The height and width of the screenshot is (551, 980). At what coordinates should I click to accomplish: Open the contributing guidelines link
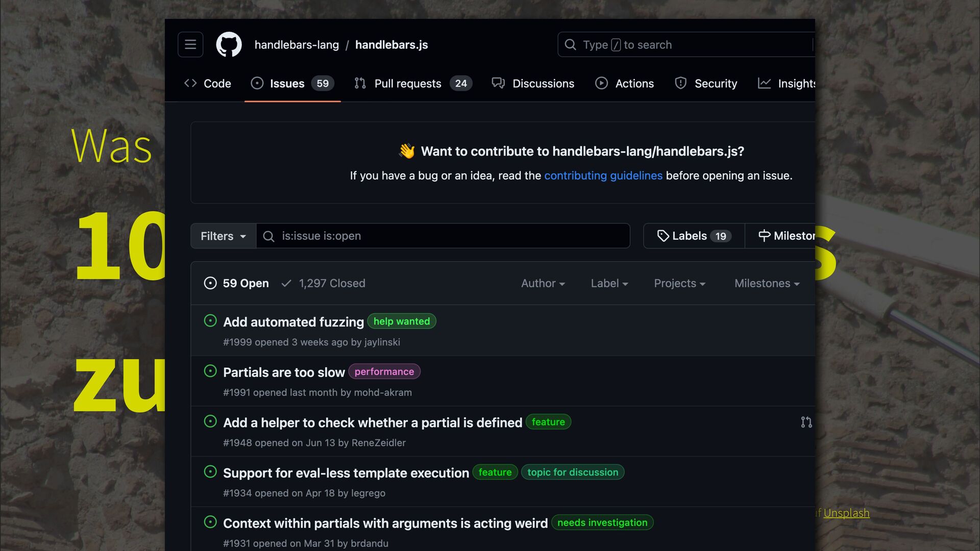pos(603,176)
